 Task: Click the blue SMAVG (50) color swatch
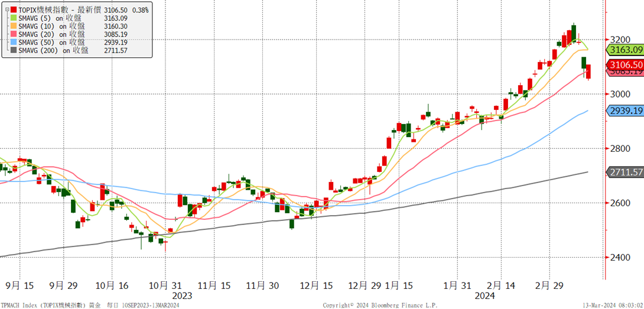pos(14,43)
